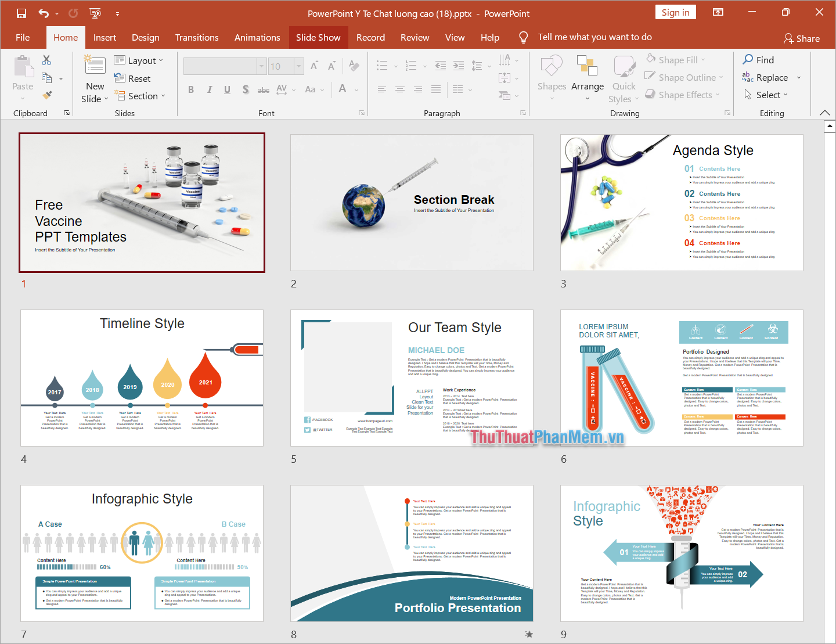836x644 pixels.
Task: Click the Replace icon in Editing group
Action: click(x=772, y=77)
